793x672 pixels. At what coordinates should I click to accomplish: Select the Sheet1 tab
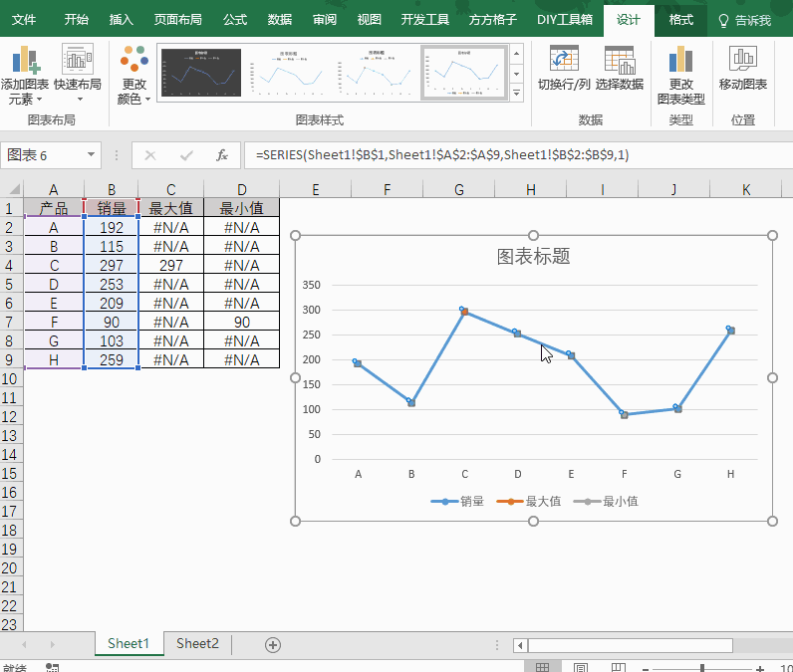click(x=129, y=643)
